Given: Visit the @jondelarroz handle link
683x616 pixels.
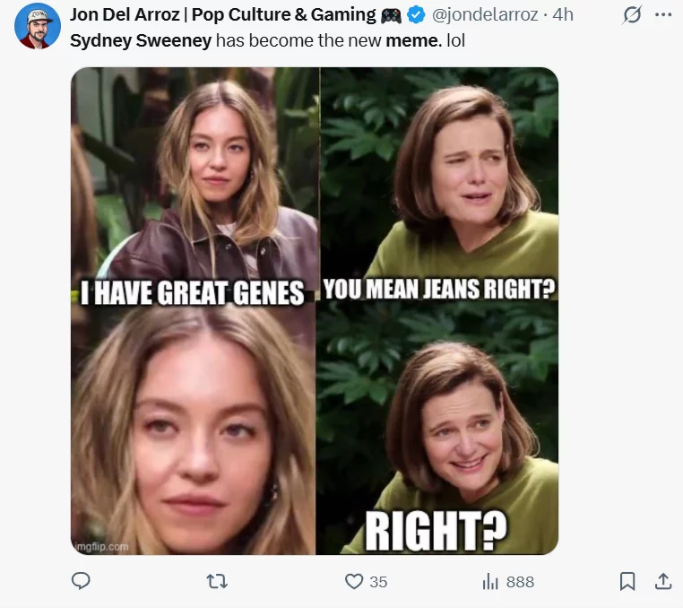Looking at the screenshot, I should click(x=488, y=14).
